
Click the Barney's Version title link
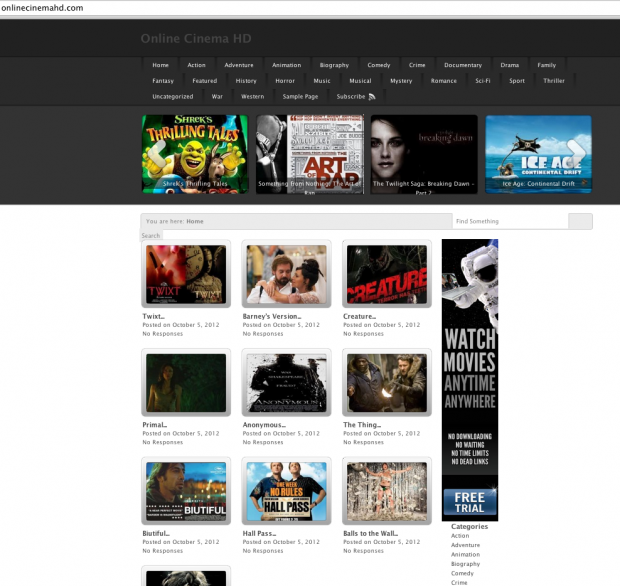click(272, 316)
